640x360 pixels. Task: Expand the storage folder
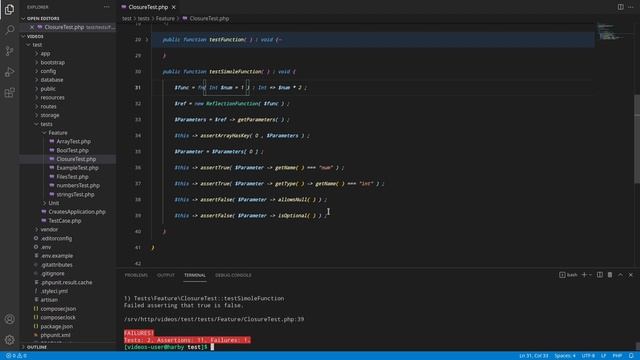49,116
